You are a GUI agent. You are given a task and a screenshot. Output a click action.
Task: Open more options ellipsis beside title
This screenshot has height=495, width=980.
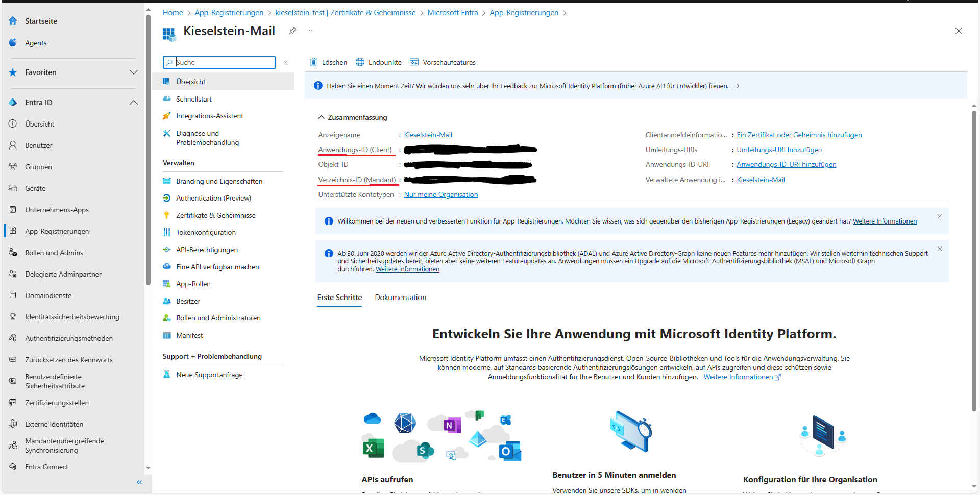coord(309,31)
